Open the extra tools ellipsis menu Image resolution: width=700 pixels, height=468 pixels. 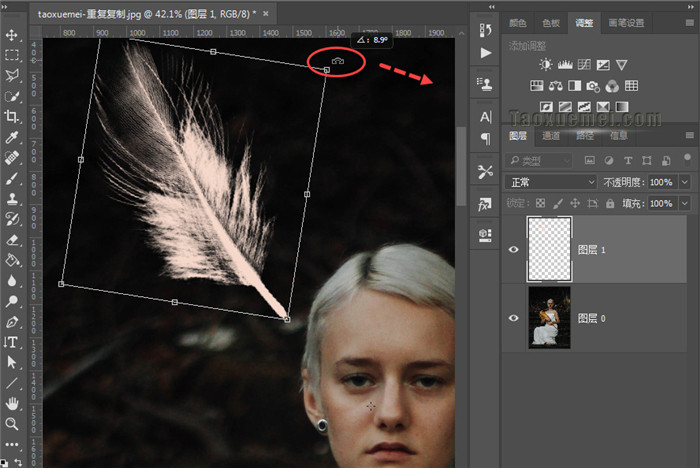tap(12, 444)
